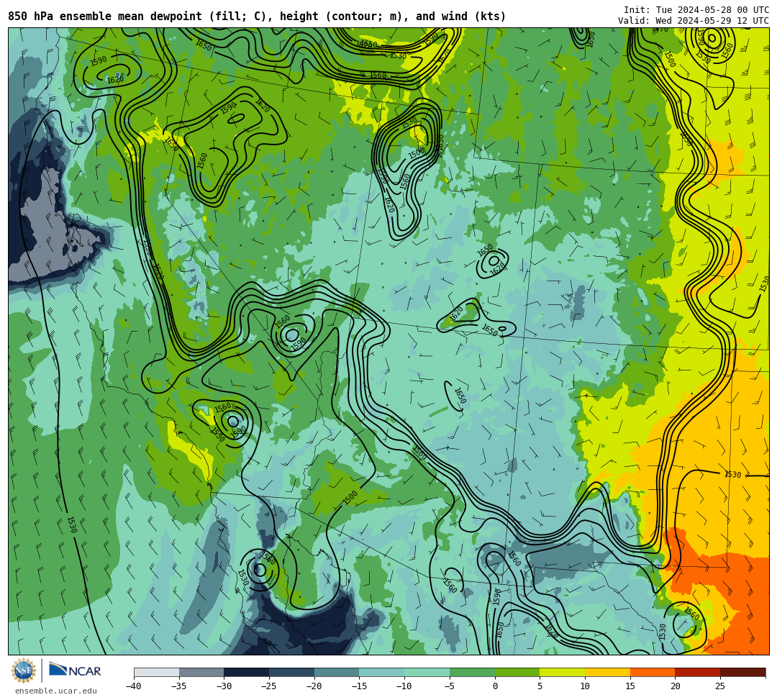Click the teal -20 to -15 swatch
The image size is (777, 700).
(x=337, y=672)
